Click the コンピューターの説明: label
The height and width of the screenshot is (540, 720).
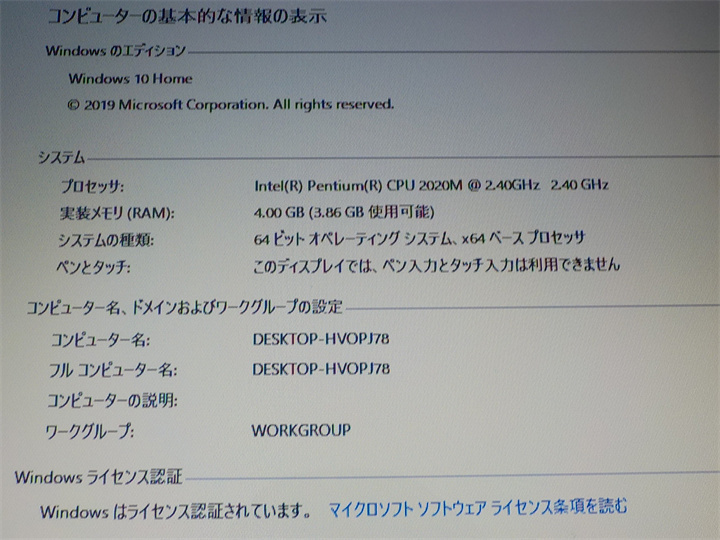click(x=112, y=400)
